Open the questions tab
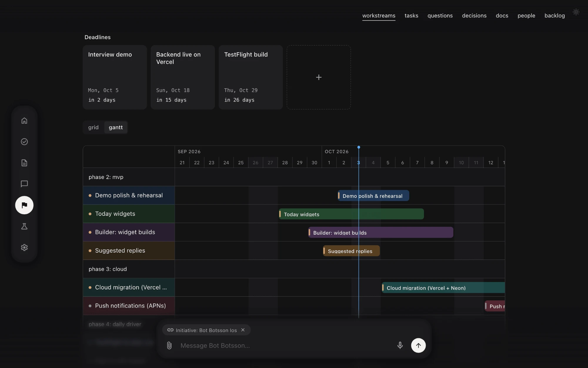The width and height of the screenshot is (588, 368). coord(440,16)
